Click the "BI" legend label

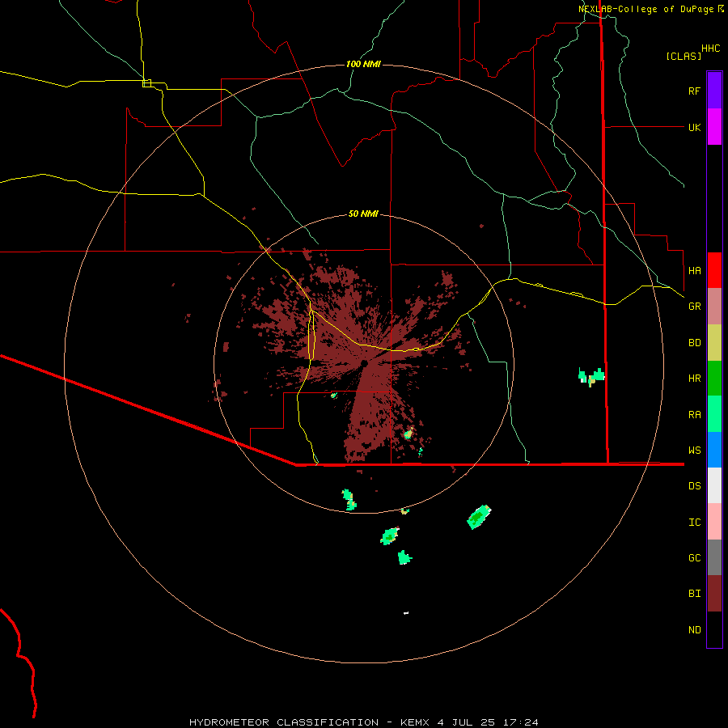tap(695, 594)
